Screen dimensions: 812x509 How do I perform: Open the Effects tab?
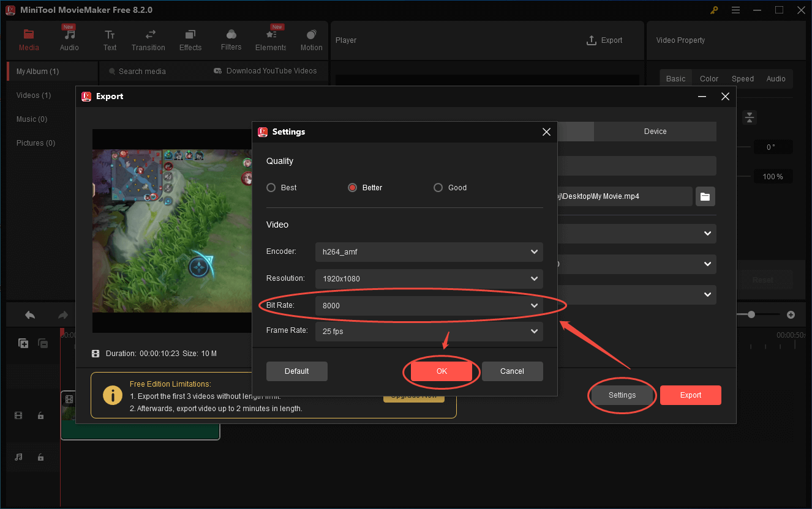click(190, 40)
